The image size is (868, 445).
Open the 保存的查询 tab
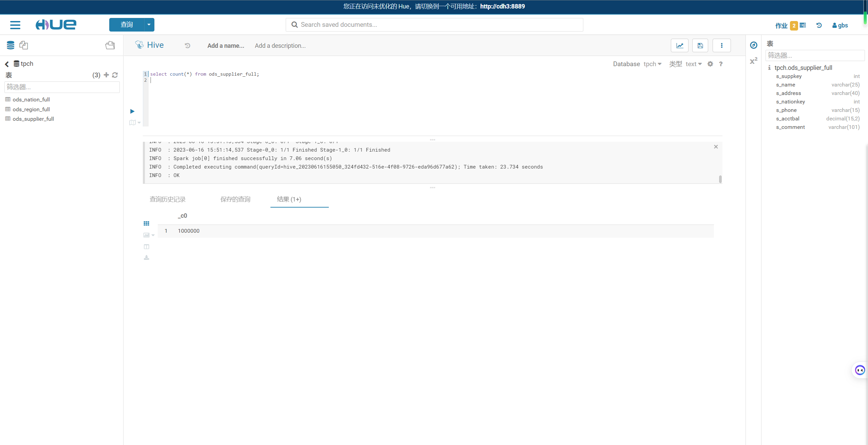(235, 199)
